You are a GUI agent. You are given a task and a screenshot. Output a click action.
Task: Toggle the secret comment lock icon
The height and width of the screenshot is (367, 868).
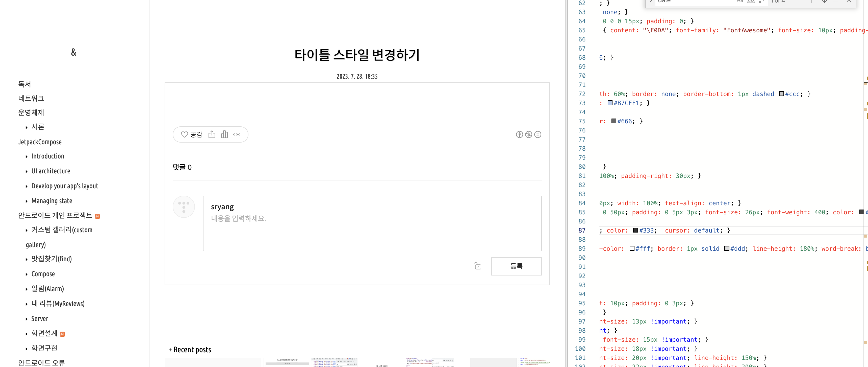[x=477, y=266]
